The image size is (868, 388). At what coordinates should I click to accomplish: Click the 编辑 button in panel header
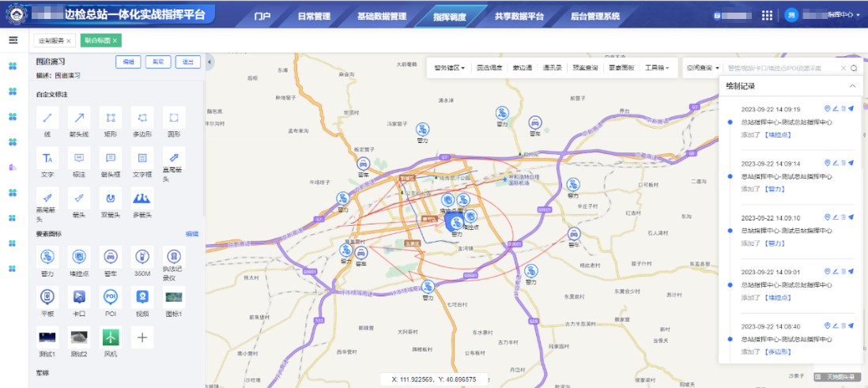click(x=128, y=62)
